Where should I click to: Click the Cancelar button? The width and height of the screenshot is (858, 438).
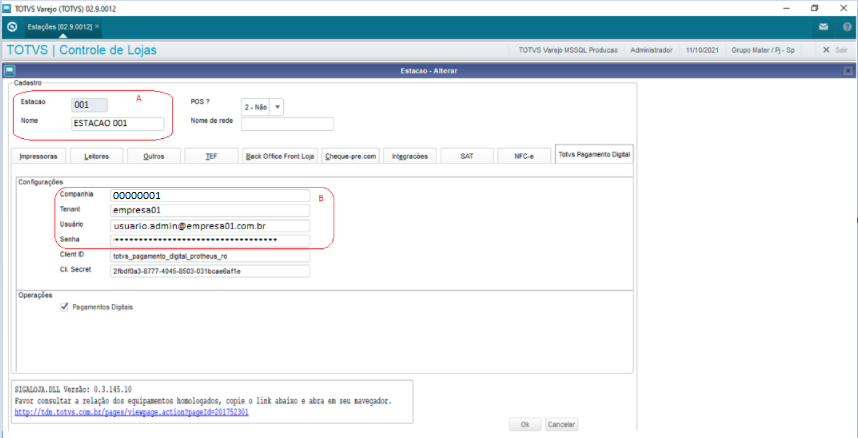pyautogui.click(x=561, y=424)
